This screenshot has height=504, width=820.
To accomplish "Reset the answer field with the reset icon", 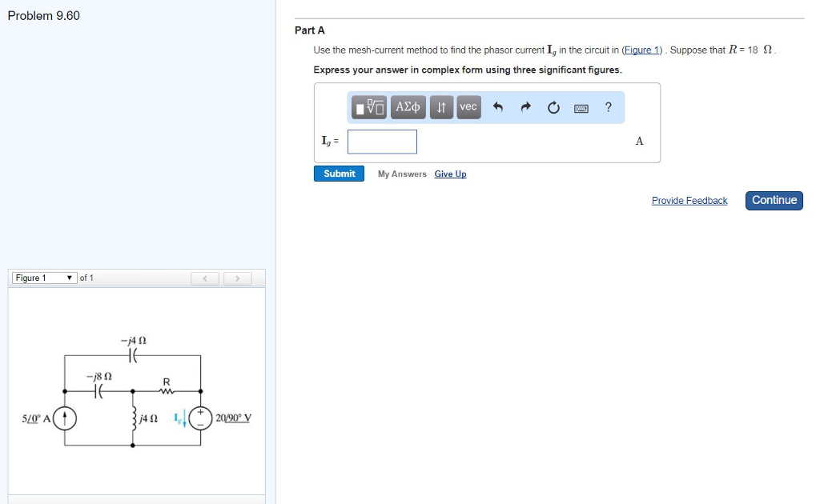I will pos(553,106).
